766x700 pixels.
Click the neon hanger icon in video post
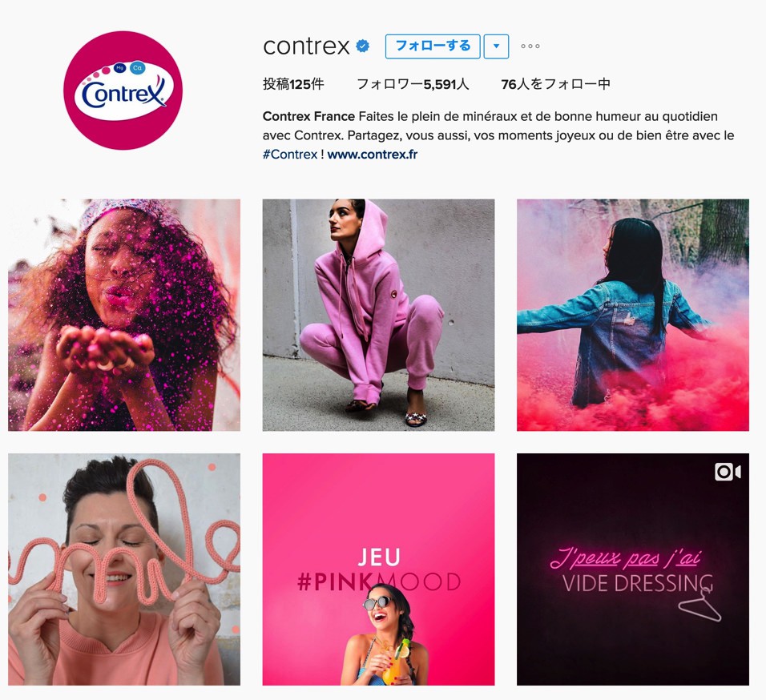pos(699,605)
